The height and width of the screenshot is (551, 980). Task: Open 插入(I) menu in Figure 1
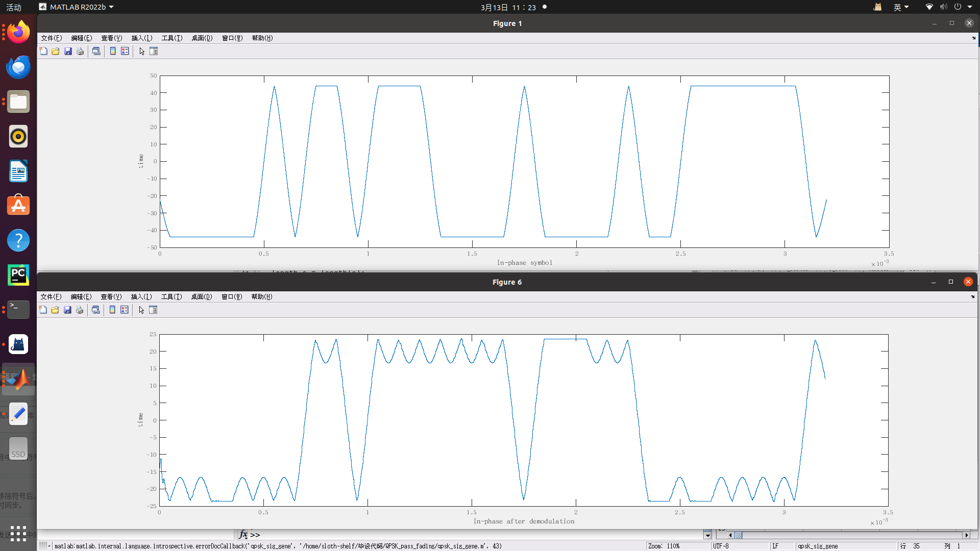[142, 38]
